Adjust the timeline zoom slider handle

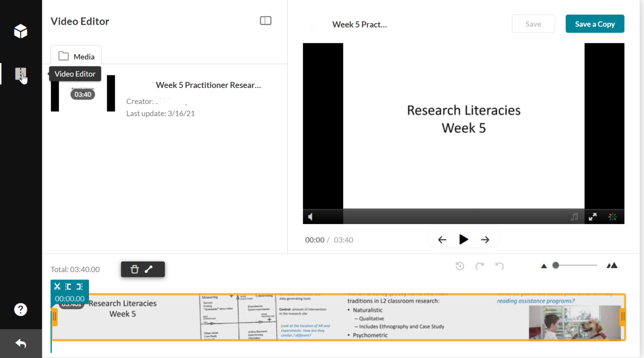click(x=556, y=265)
